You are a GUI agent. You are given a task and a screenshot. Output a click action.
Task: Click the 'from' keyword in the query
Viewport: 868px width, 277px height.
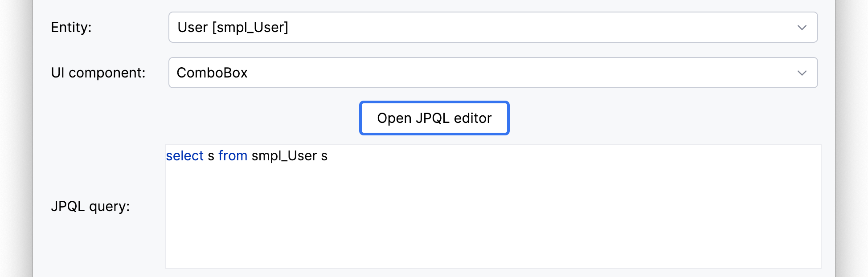pos(233,156)
